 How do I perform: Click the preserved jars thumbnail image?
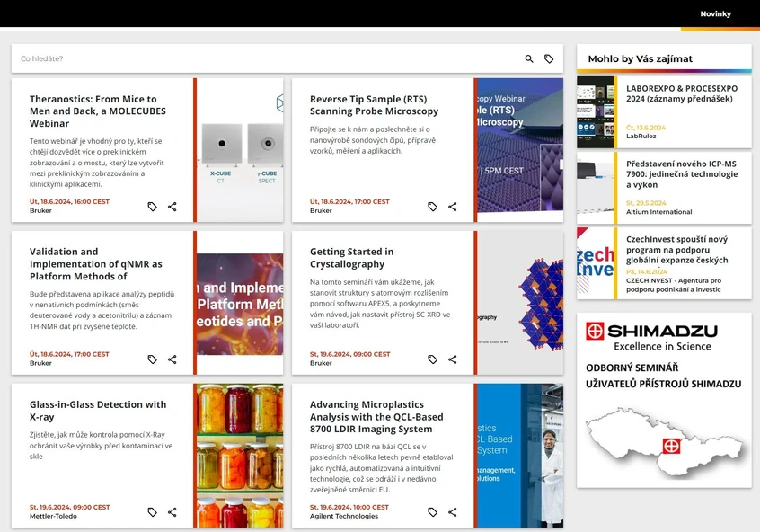tap(240, 456)
